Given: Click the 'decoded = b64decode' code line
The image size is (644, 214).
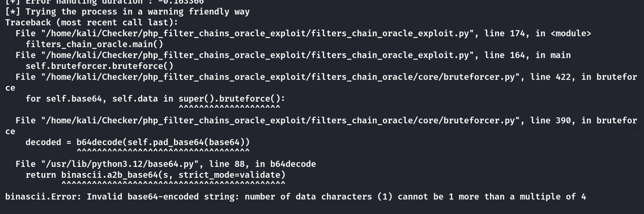Looking at the screenshot, I should (x=138, y=142).
